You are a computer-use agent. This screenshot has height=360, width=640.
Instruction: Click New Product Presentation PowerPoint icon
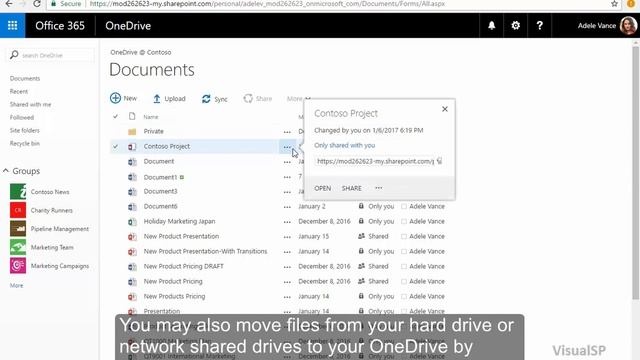point(132,236)
